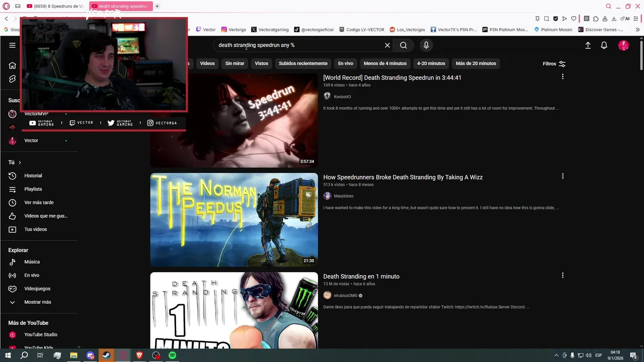Open more options for Speedrunners Broke video
Screen dimensions: 644x362
click(562, 176)
